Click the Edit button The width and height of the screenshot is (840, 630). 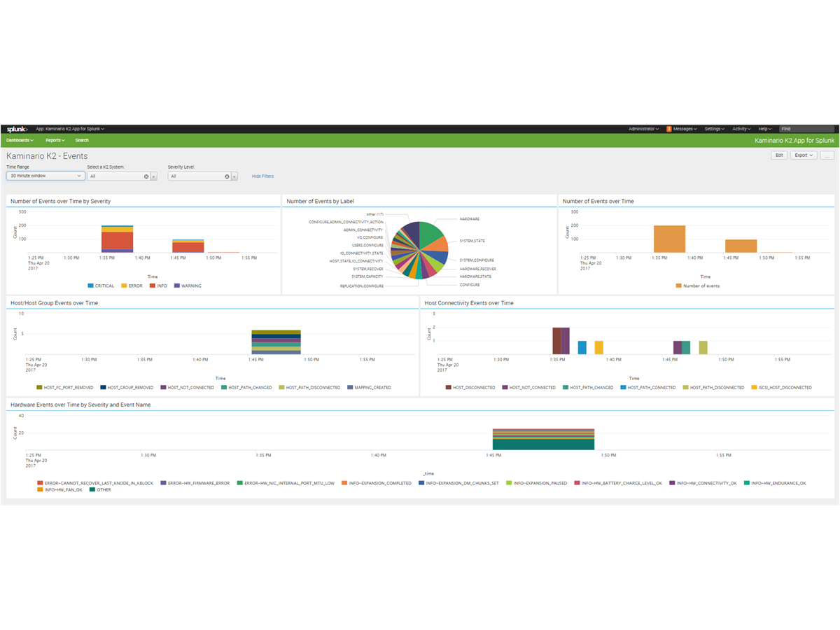(778, 155)
